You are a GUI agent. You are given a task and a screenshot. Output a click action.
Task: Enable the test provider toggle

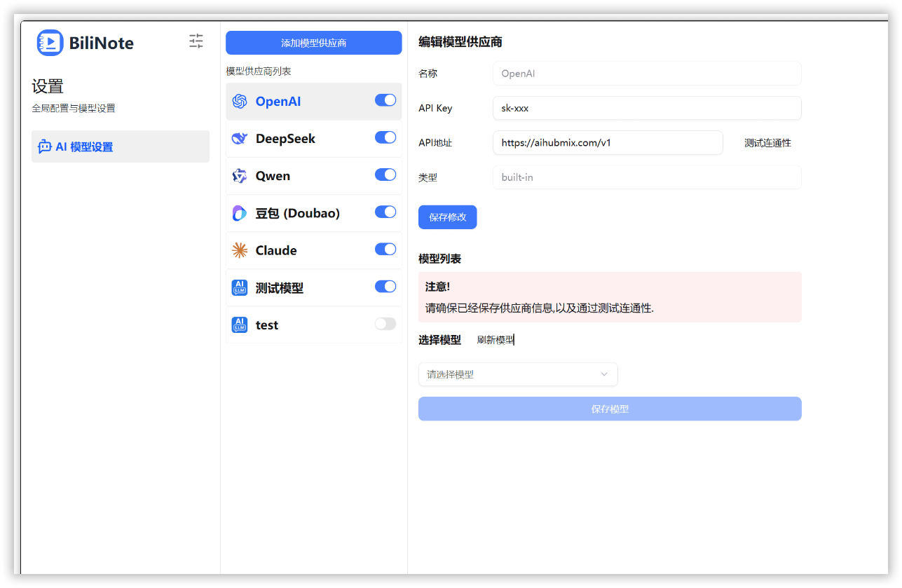point(385,324)
